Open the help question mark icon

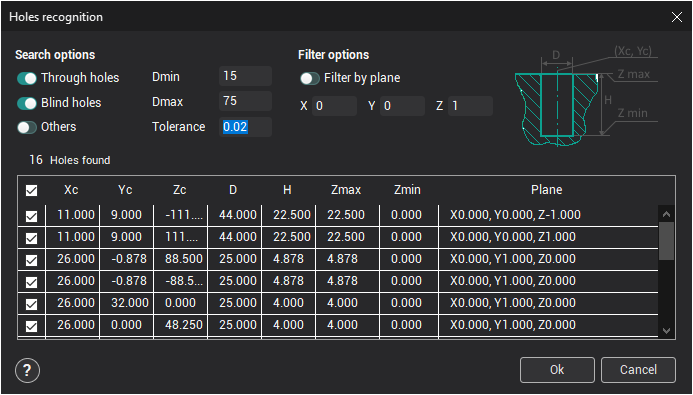coord(27,370)
